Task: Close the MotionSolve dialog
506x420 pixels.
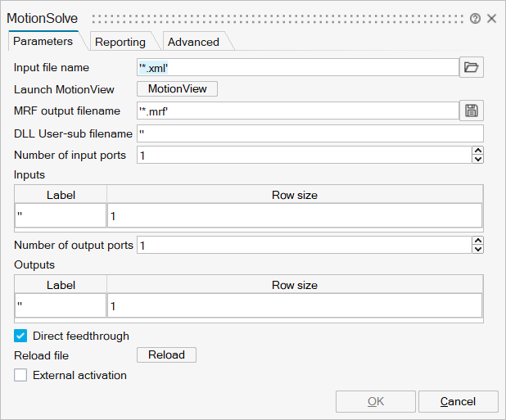Action: point(491,18)
